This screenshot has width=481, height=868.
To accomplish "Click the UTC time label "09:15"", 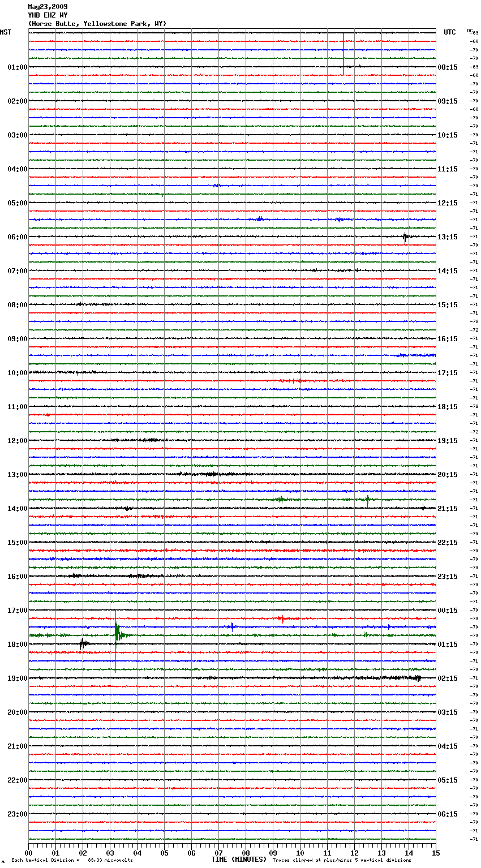I will click(x=448, y=101).
